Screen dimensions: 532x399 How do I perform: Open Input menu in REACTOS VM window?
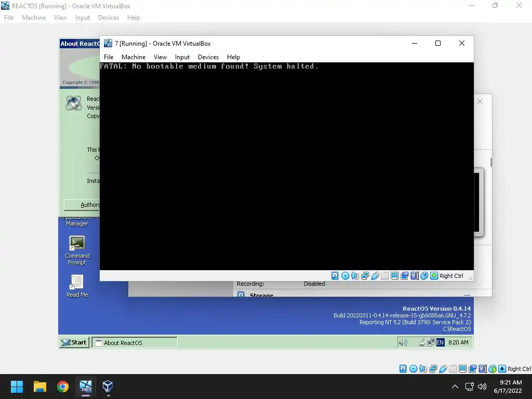[x=83, y=18]
